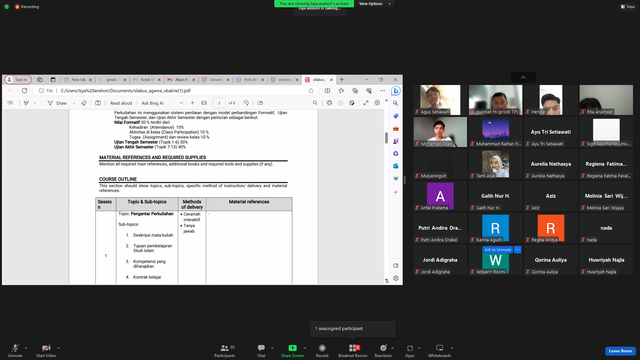Open the Reactions menu
Viewport: 640px width, 360px height.
click(x=383, y=350)
